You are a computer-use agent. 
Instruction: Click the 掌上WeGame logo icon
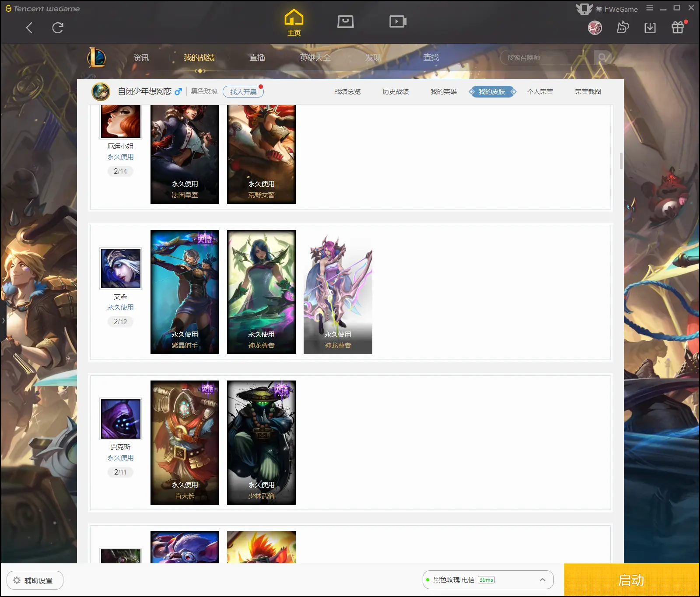584,9
